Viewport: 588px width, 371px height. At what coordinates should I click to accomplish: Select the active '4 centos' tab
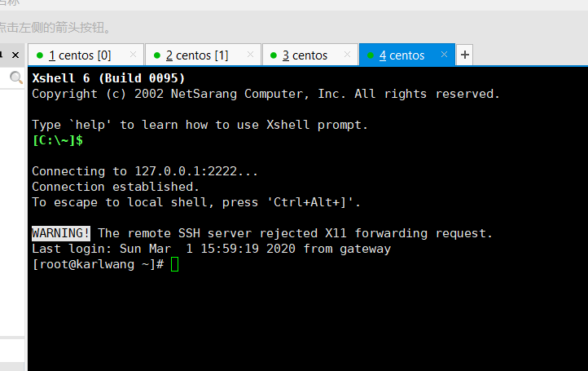tap(402, 55)
